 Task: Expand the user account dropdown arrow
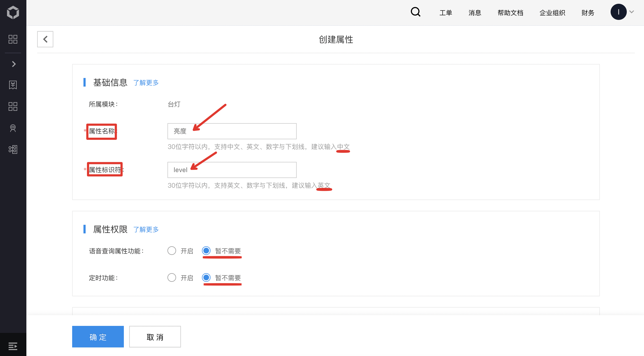pyautogui.click(x=632, y=12)
